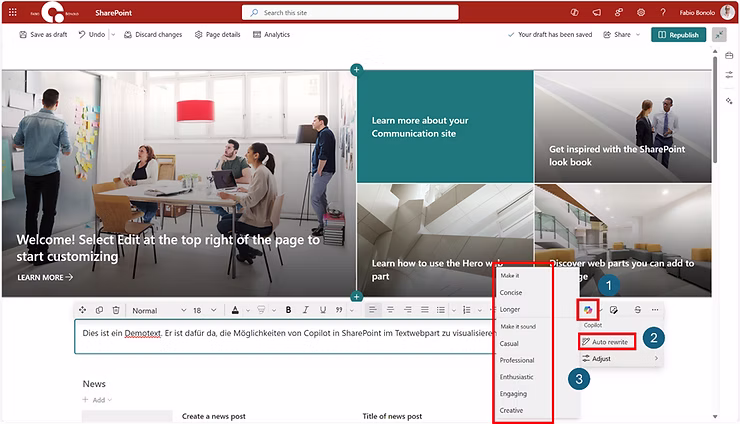Align text left
The height and width of the screenshot is (424, 740).
coord(373,310)
